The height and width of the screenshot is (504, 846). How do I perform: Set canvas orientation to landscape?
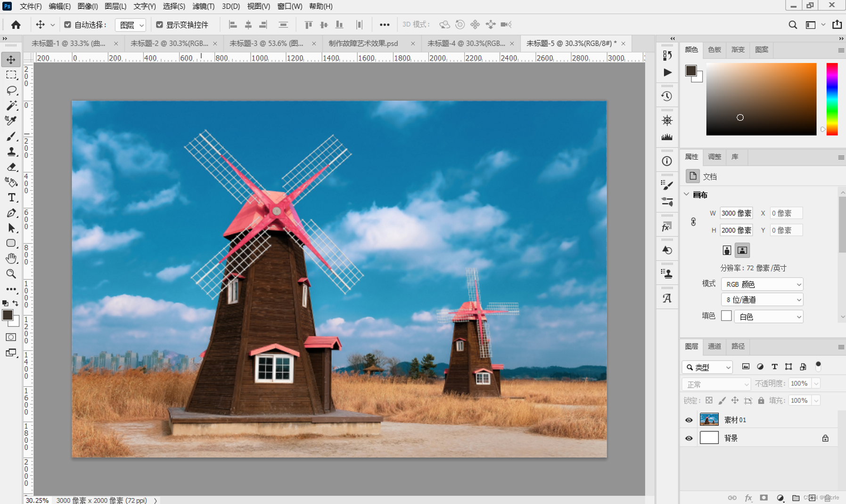(742, 250)
